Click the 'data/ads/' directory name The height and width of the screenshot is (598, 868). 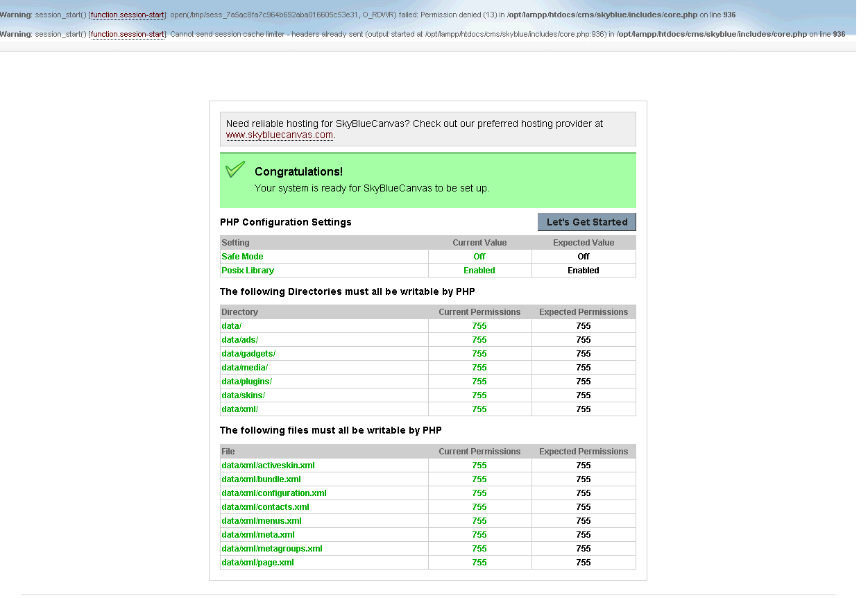point(239,340)
